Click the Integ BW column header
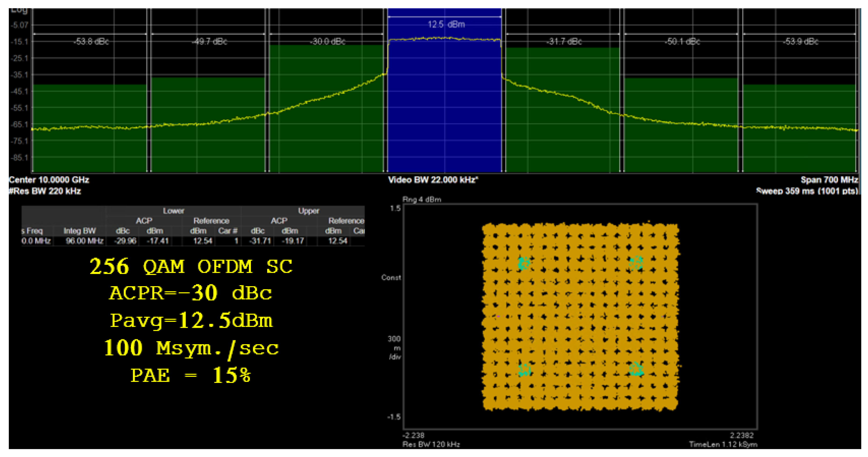This screenshot has height=457, width=868. pos(79,231)
